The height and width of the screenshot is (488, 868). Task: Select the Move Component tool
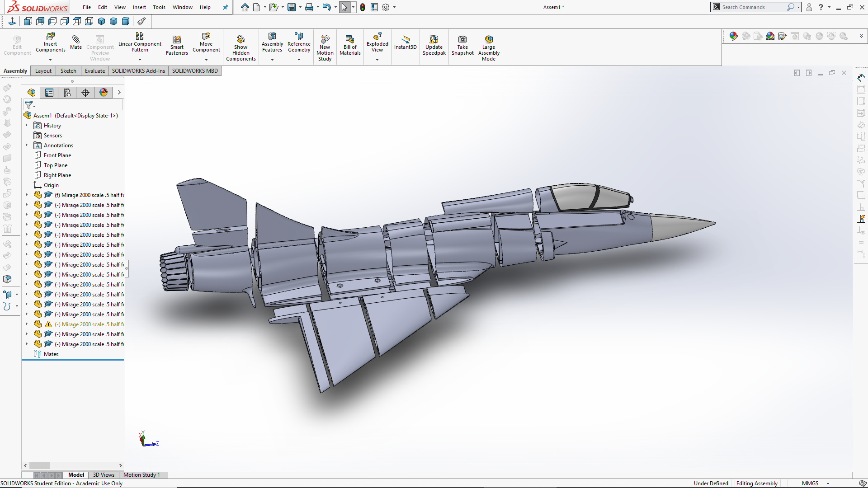206,44
